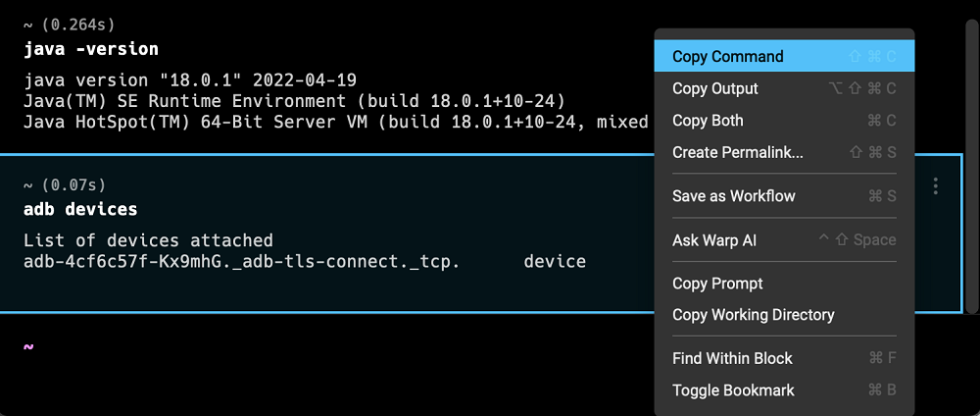
Task: Choose Save as Workflow
Action: coord(784,196)
